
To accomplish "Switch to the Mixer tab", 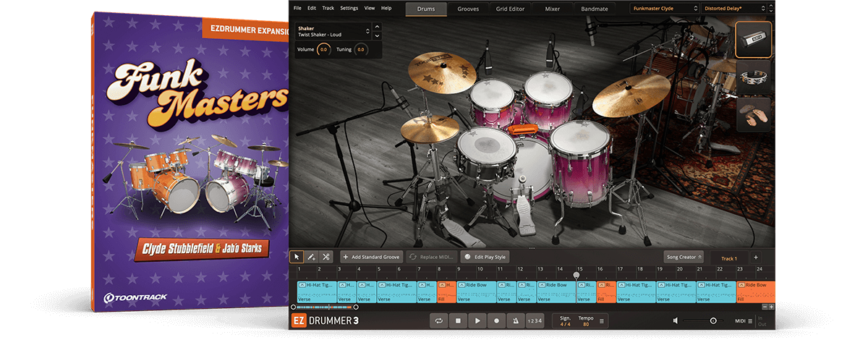I will (552, 9).
